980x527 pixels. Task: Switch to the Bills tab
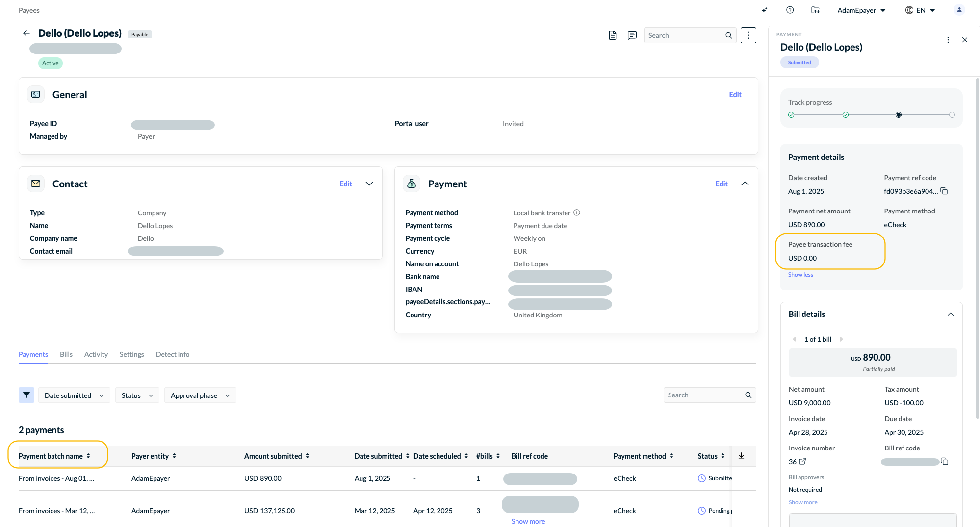coord(66,354)
